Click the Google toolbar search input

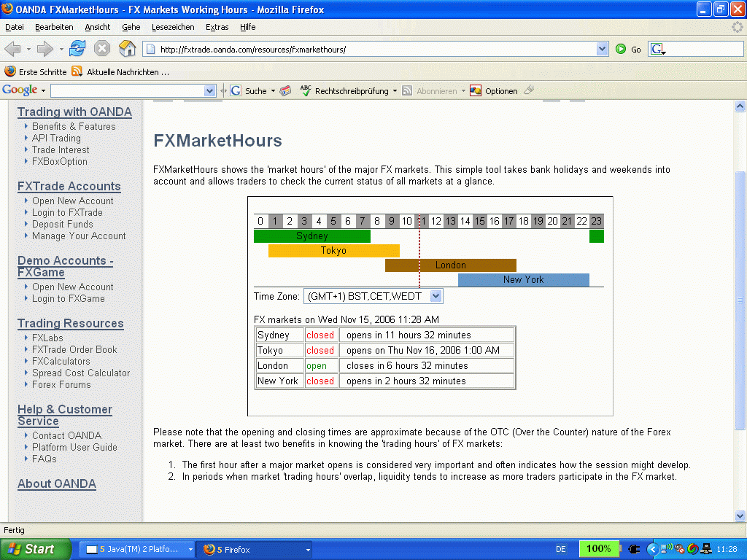127,91
